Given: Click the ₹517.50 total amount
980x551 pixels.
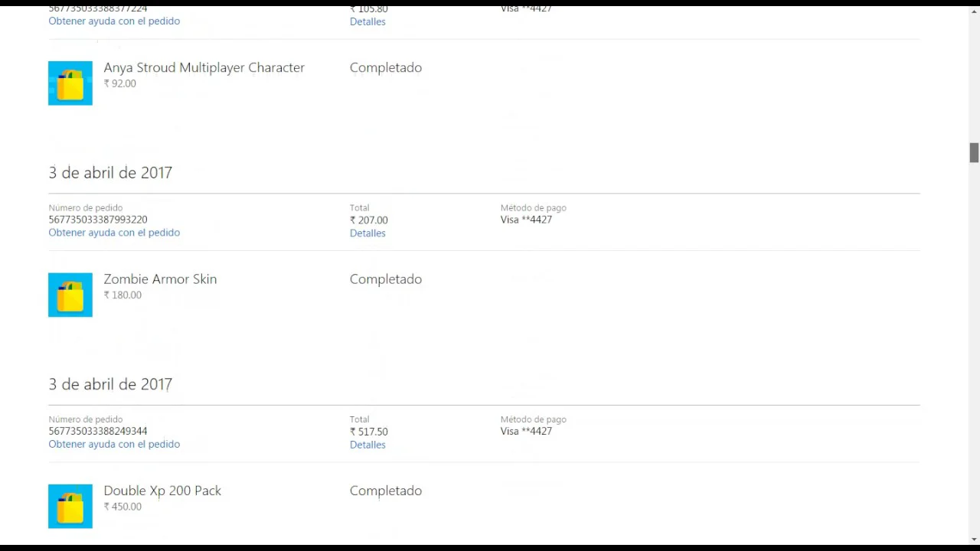Looking at the screenshot, I should [369, 432].
